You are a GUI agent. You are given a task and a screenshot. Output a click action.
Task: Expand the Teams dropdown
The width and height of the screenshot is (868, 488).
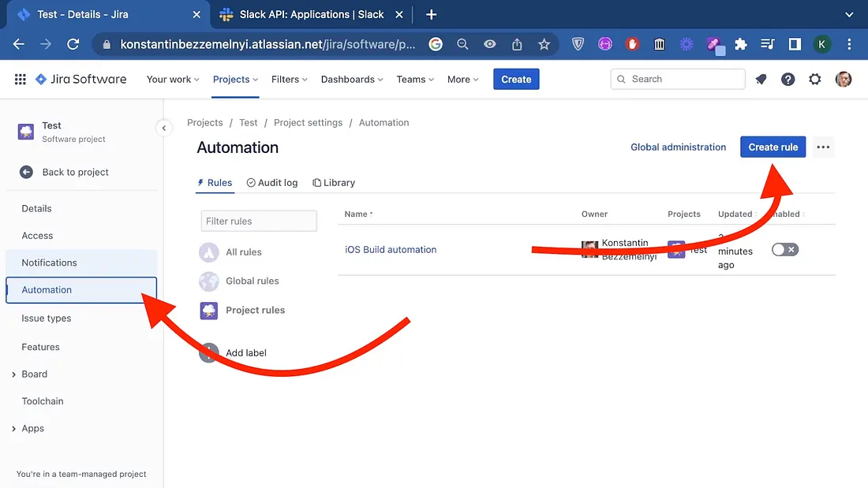[415, 79]
